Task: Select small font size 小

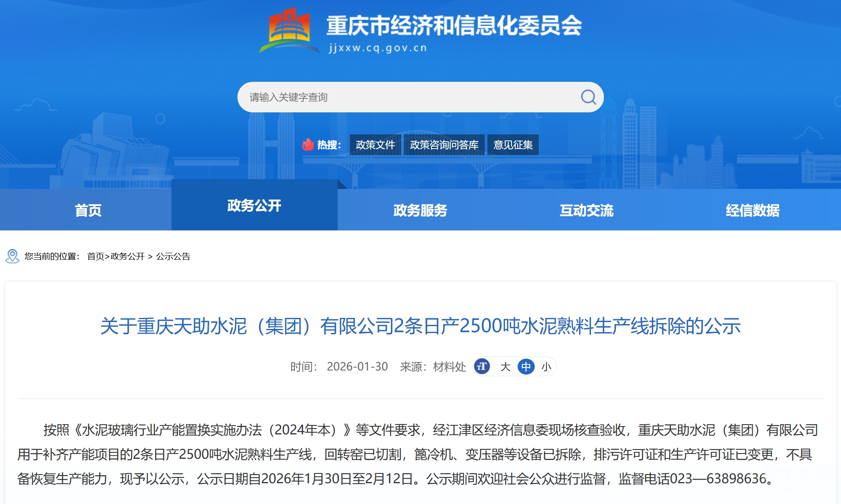Action: pos(546,367)
